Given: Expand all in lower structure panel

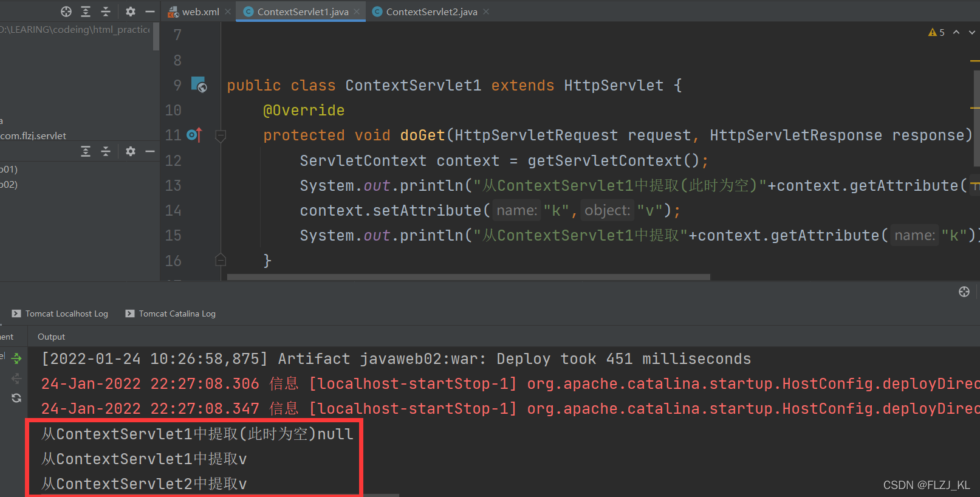Looking at the screenshot, I should (86, 151).
